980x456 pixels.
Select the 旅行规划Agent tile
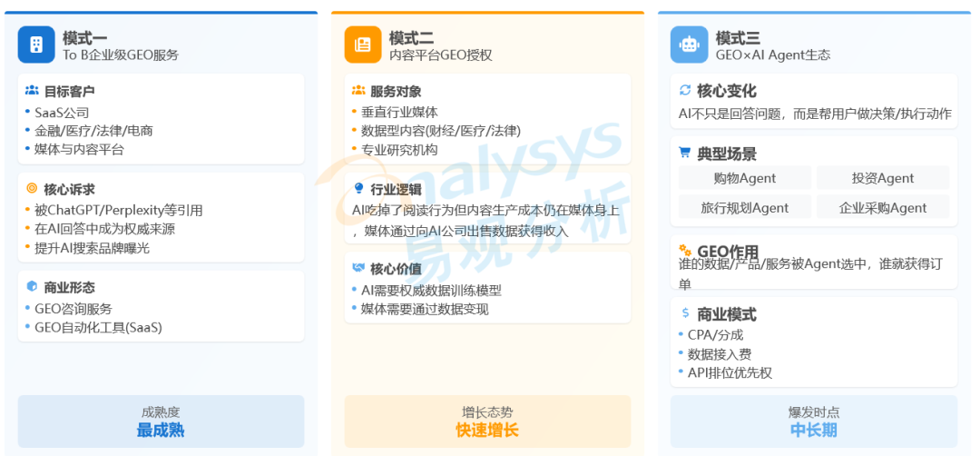(745, 207)
